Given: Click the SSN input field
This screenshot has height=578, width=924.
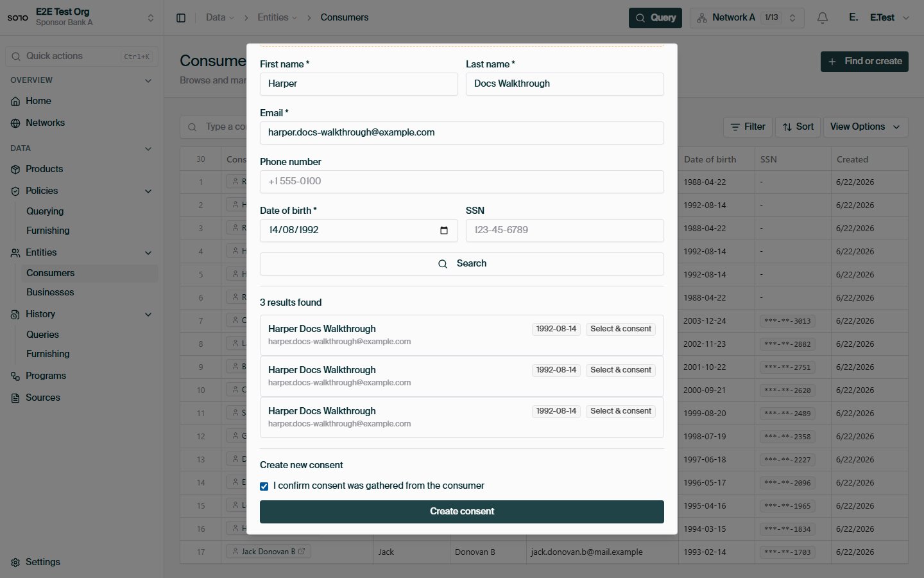Looking at the screenshot, I should [x=565, y=231].
